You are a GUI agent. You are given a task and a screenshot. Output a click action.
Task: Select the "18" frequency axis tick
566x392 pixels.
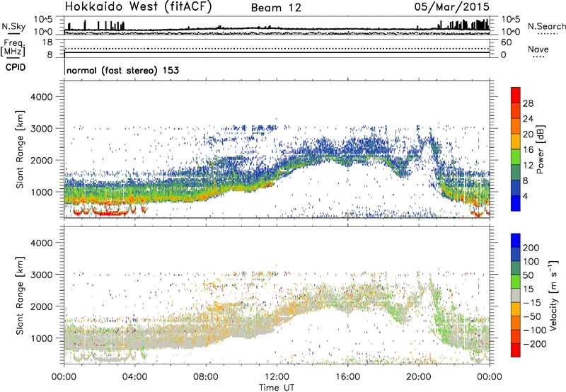47,42
